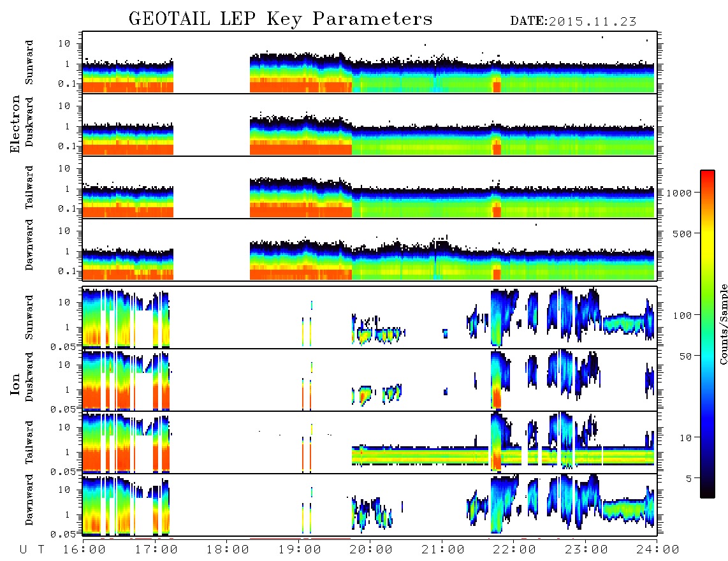Select the Electron Duskward axis label

click(29, 122)
